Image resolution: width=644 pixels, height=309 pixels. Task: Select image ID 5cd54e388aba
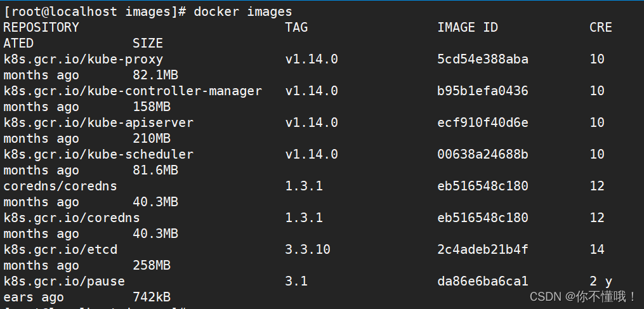pyautogui.click(x=483, y=59)
